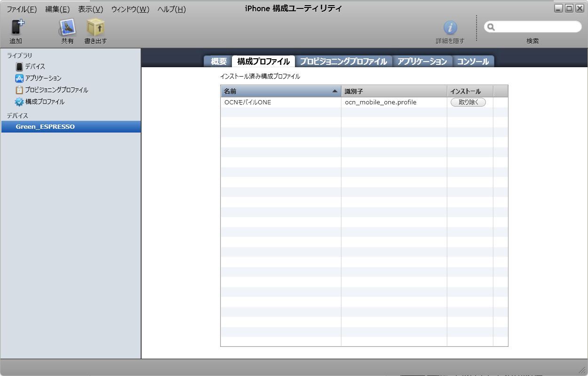The width and height of the screenshot is (588, 376).
Task: Open the 表示(V) menu
Action: [90, 9]
